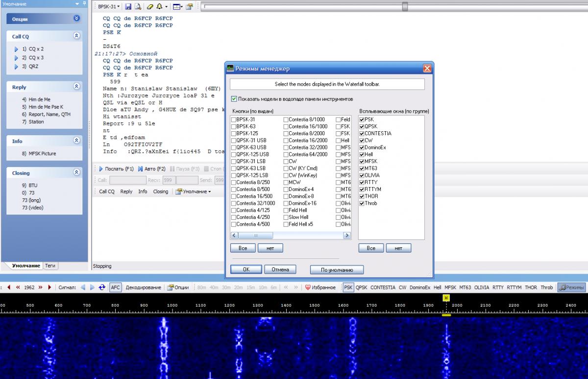The height and width of the screenshot is (379, 588).
Task: Click the print preview magnifier icon
Action: click(x=138, y=7)
